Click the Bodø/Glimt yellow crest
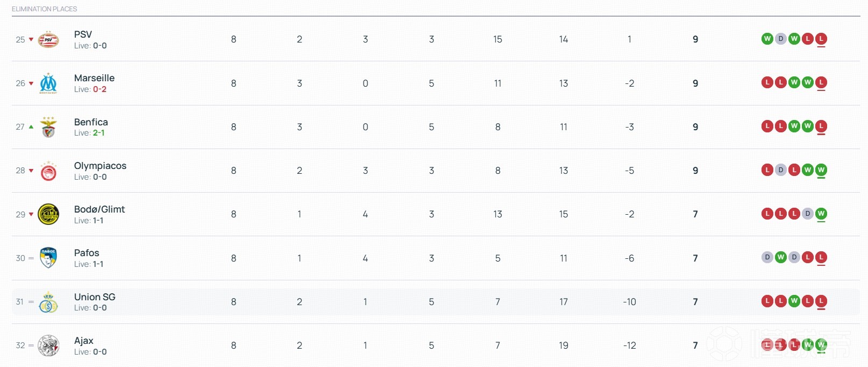Screen dimensions: 868x367 pyautogui.click(x=48, y=214)
